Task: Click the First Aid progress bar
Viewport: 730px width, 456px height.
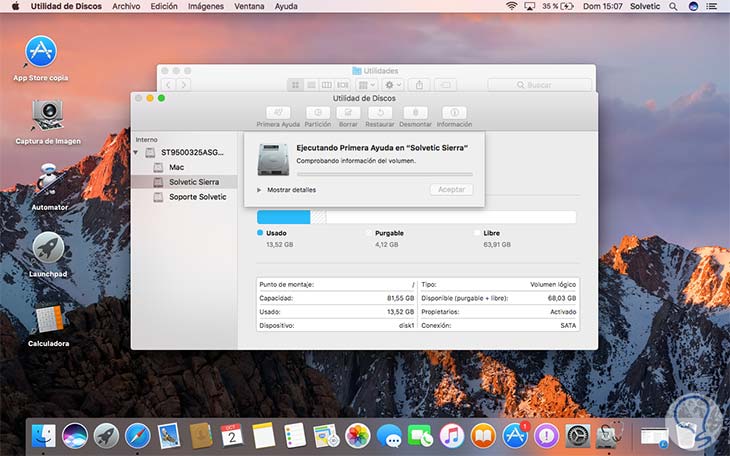Action: tap(385, 174)
